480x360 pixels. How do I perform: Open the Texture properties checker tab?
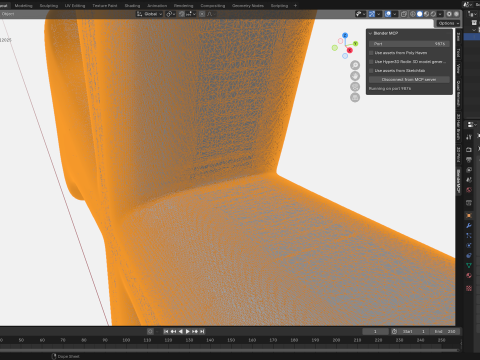click(469, 288)
